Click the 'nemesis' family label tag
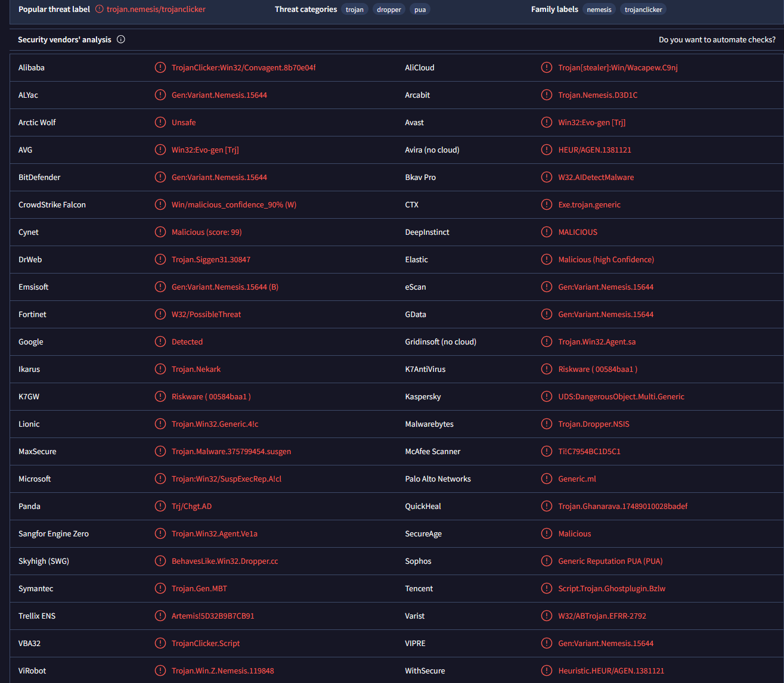This screenshot has width=784, height=683. 599,10
